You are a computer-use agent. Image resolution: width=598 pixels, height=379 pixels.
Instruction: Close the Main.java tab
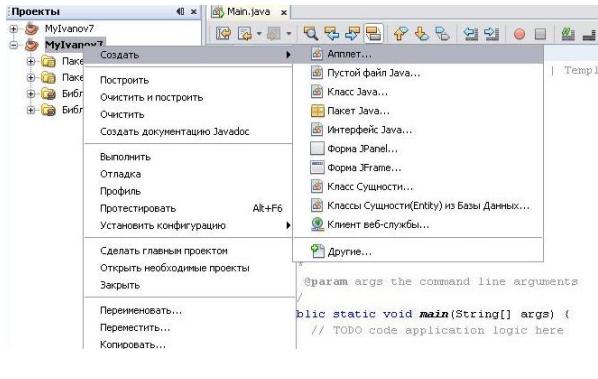(x=284, y=13)
